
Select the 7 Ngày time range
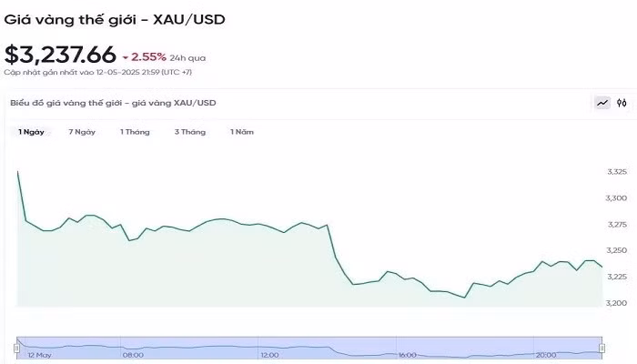[82, 132]
